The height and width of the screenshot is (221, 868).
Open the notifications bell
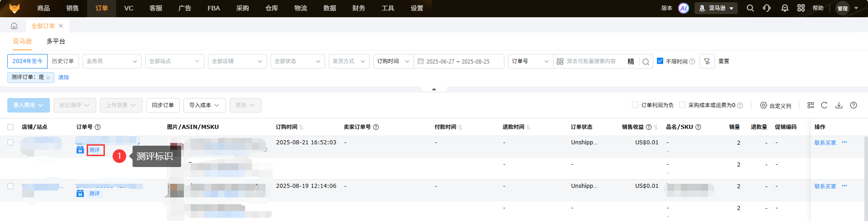coord(784,8)
